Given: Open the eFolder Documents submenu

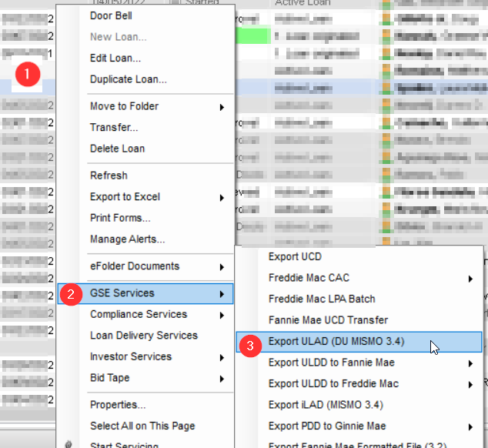Looking at the screenshot, I should (x=145, y=266).
